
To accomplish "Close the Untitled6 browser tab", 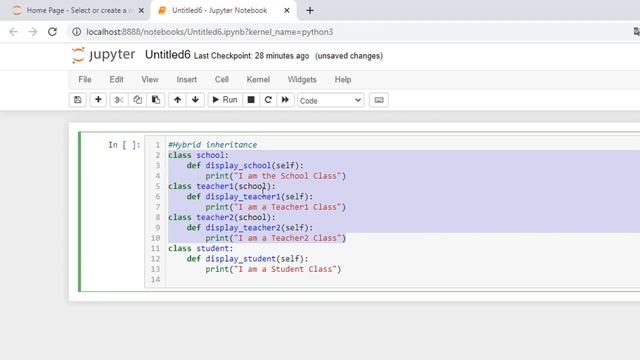I will point(287,11).
